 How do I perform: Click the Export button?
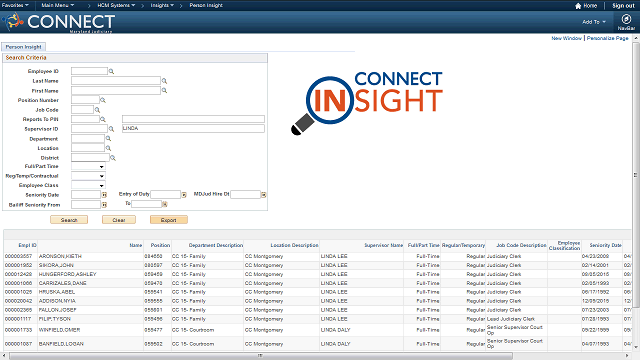point(169,220)
